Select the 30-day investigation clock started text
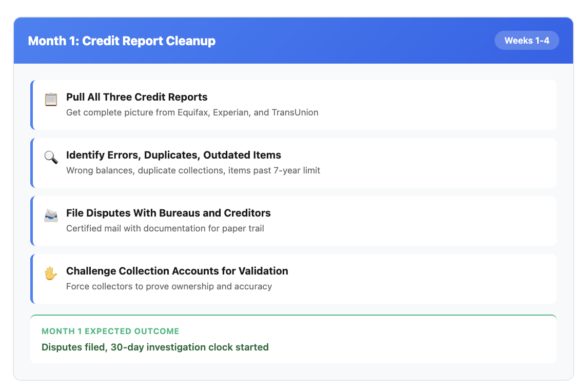 pos(155,347)
